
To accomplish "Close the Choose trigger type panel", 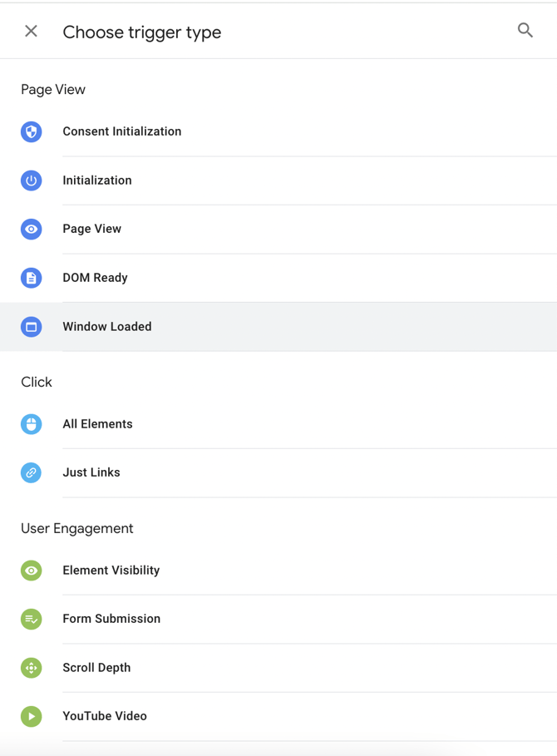I will click(32, 32).
